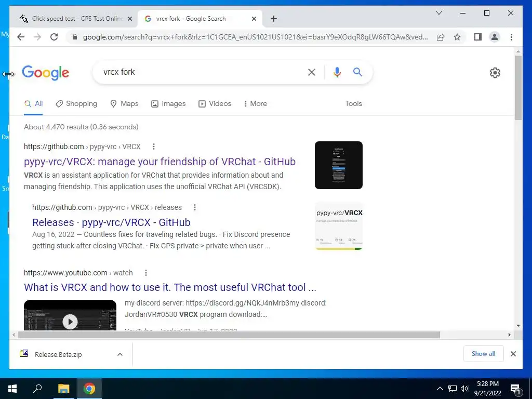Screen dimensions: 532x399
Task: Switch to Shopping results
Action: (76, 104)
